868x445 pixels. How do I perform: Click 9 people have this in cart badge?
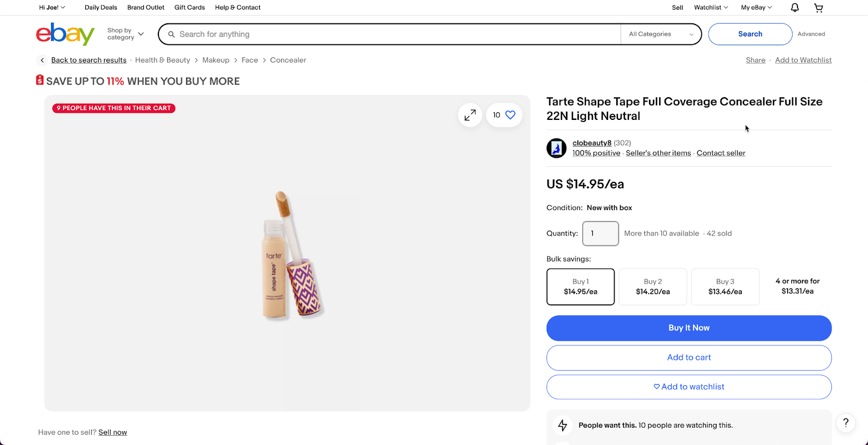tap(113, 108)
